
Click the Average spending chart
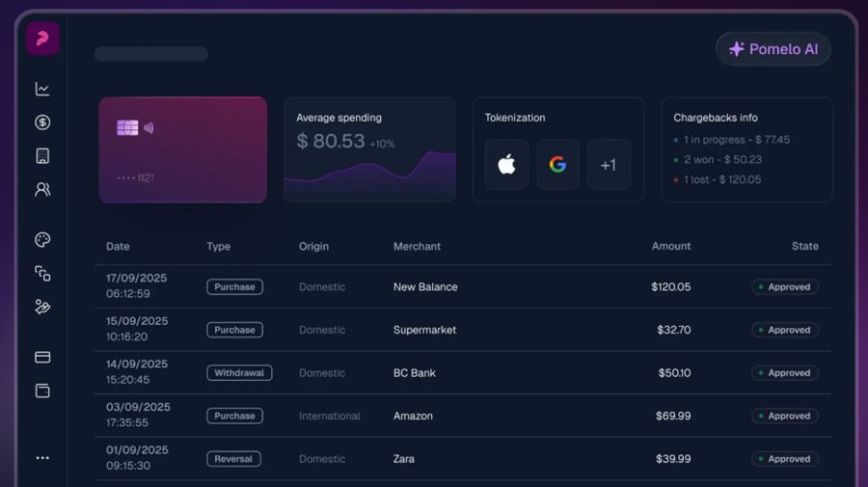[369, 175]
